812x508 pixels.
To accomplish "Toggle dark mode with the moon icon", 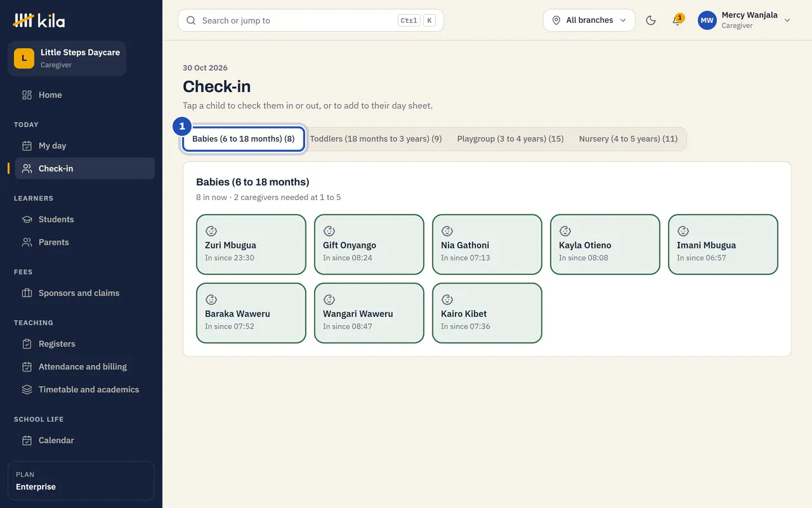I will coord(651,20).
